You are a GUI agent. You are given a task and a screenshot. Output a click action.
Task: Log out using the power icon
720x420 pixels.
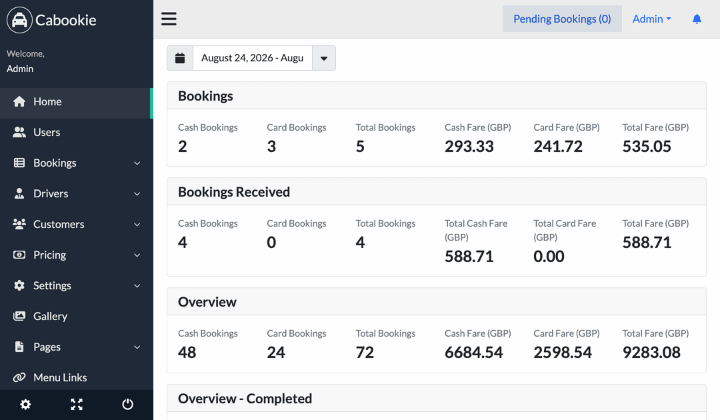click(x=128, y=404)
